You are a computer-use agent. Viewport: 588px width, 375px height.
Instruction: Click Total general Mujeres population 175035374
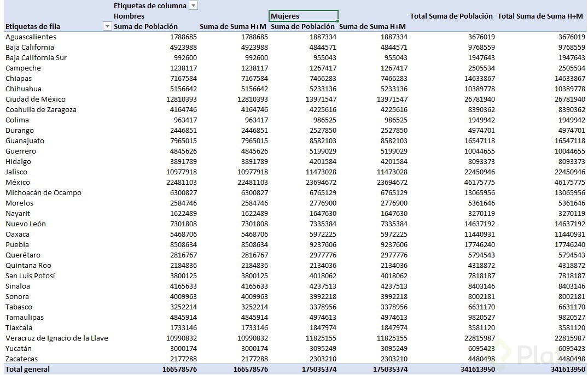(x=319, y=370)
